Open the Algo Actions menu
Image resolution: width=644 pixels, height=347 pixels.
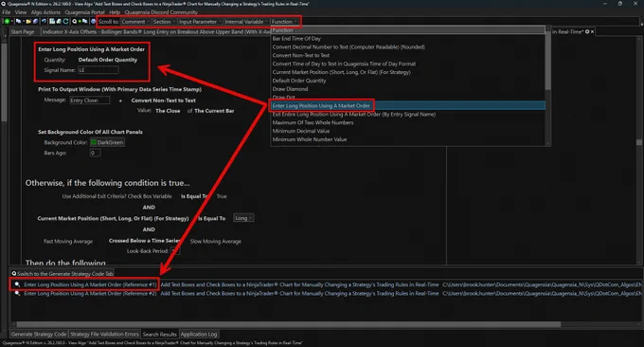click(45, 12)
